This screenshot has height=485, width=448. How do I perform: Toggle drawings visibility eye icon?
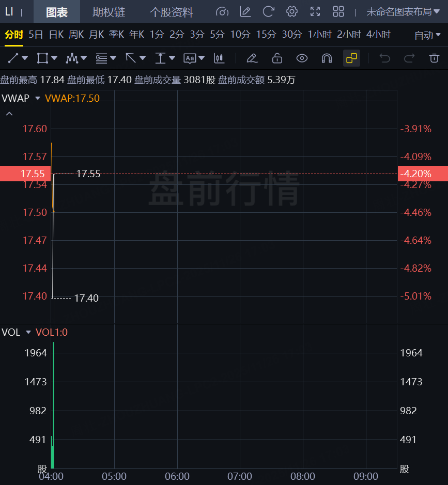coord(302,58)
